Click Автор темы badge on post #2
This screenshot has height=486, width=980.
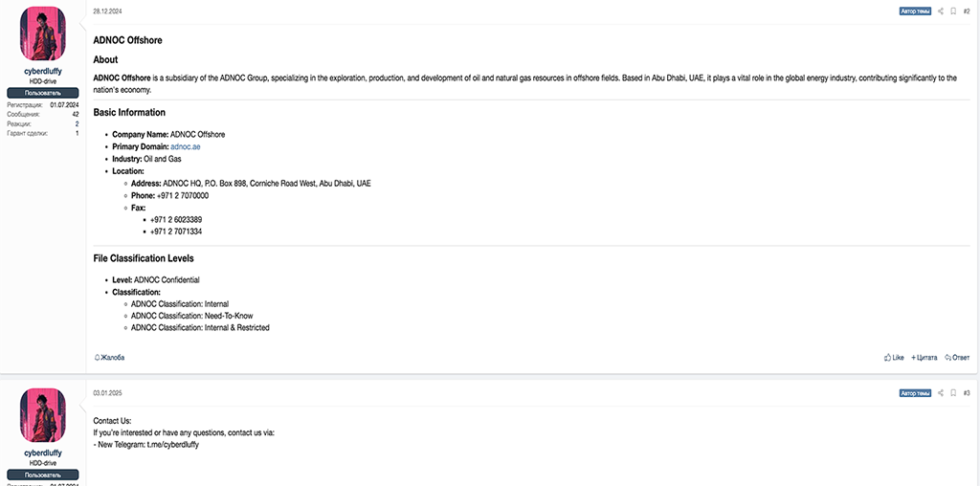click(915, 11)
